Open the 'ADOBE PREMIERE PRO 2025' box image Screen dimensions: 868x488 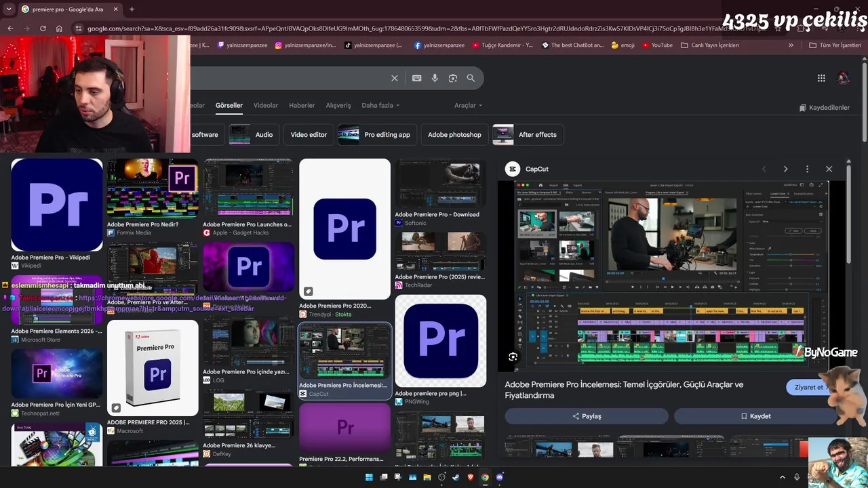click(x=153, y=368)
